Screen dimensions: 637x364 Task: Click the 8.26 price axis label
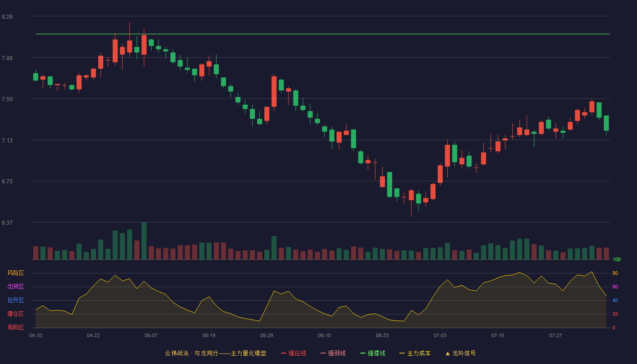click(7, 17)
